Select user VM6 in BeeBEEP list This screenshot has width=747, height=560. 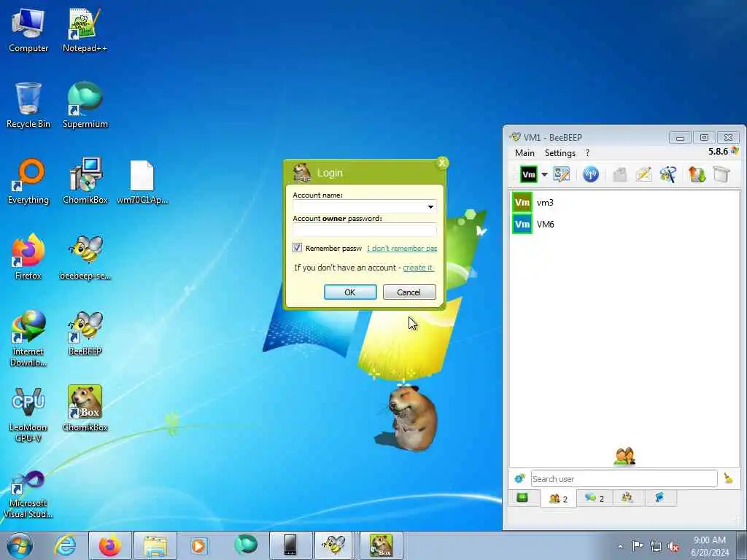pyautogui.click(x=624, y=224)
